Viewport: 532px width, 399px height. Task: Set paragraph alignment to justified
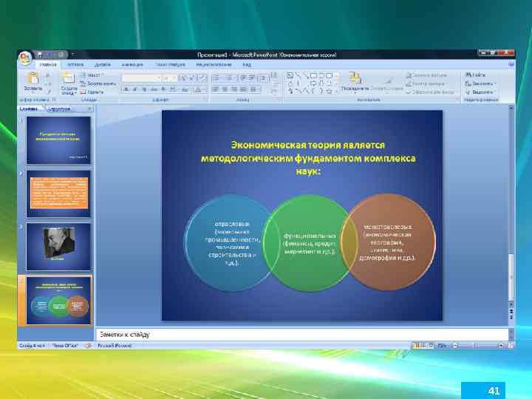243,89
